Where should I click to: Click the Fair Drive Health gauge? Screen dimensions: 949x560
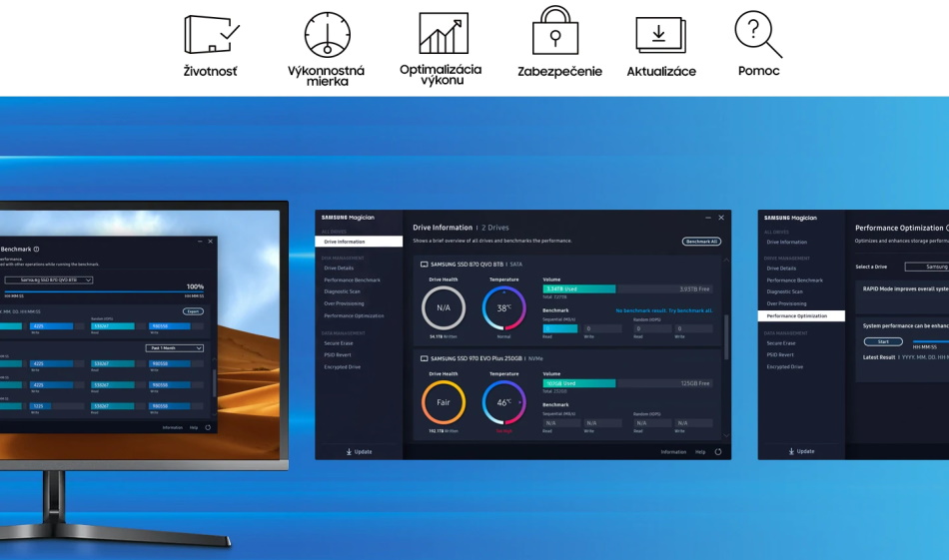444,402
